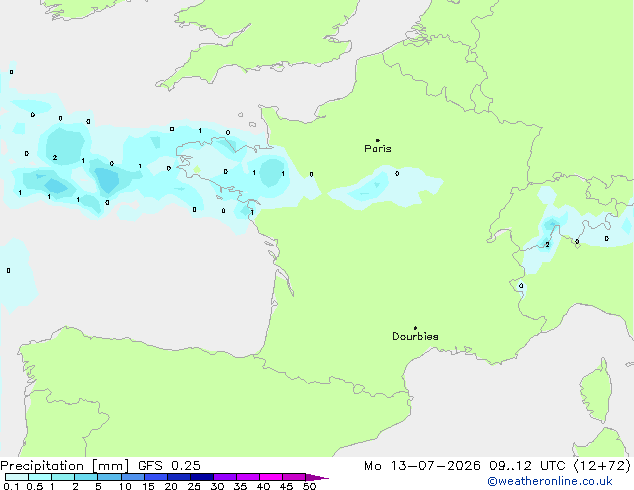Screen dimensions: 634x490
Task: Select the 45–50 mm legend swatch
Action: click(294, 477)
